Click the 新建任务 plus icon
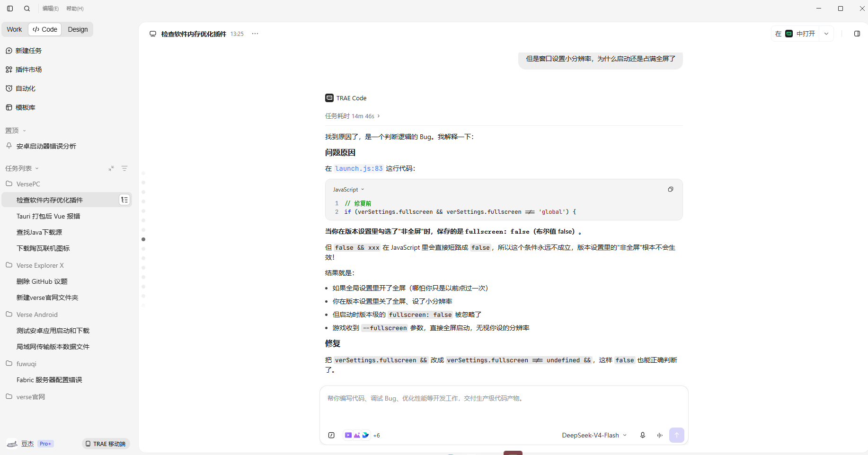Image resolution: width=868 pixels, height=455 pixels. click(9, 51)
